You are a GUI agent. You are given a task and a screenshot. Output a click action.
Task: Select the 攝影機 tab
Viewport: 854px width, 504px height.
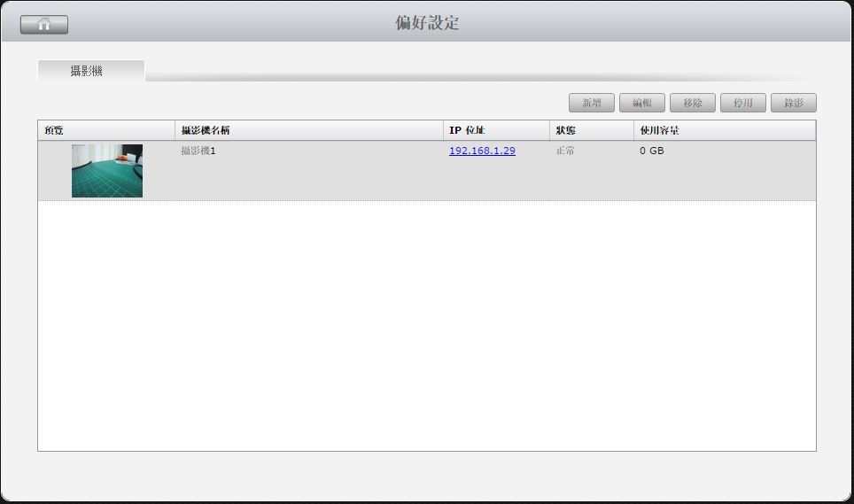pos(91,71)
